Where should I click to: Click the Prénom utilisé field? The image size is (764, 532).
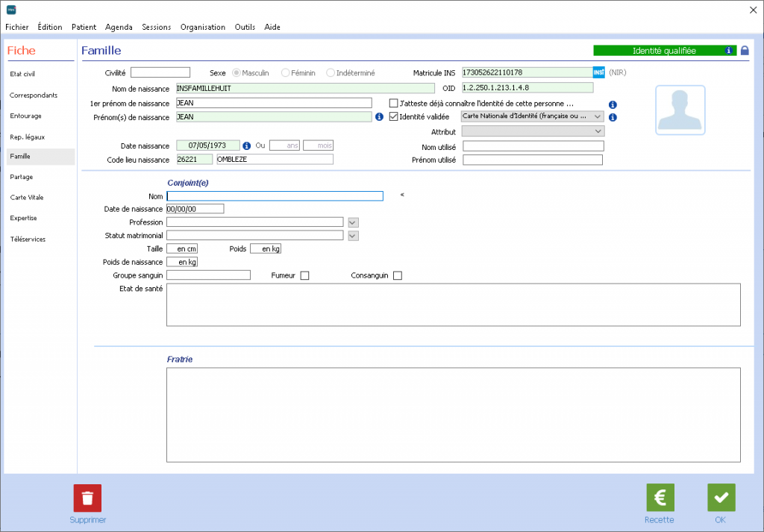coord(533,160)
